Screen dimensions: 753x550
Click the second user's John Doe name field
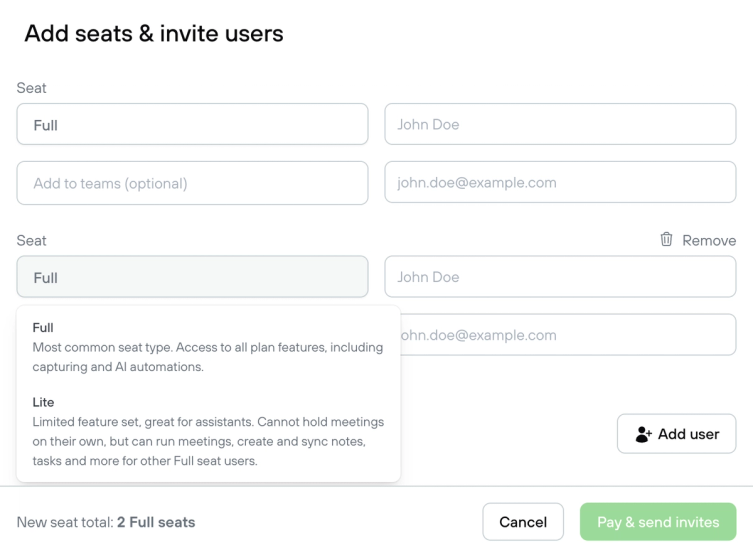tap(560, 277)
